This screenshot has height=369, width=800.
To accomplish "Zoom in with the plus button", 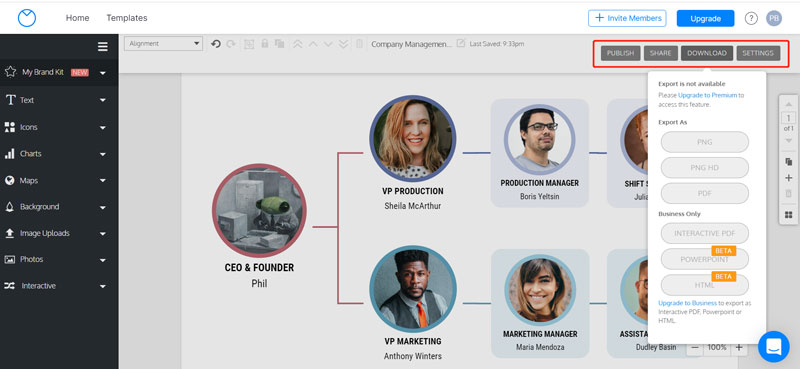I will [739, 348].
